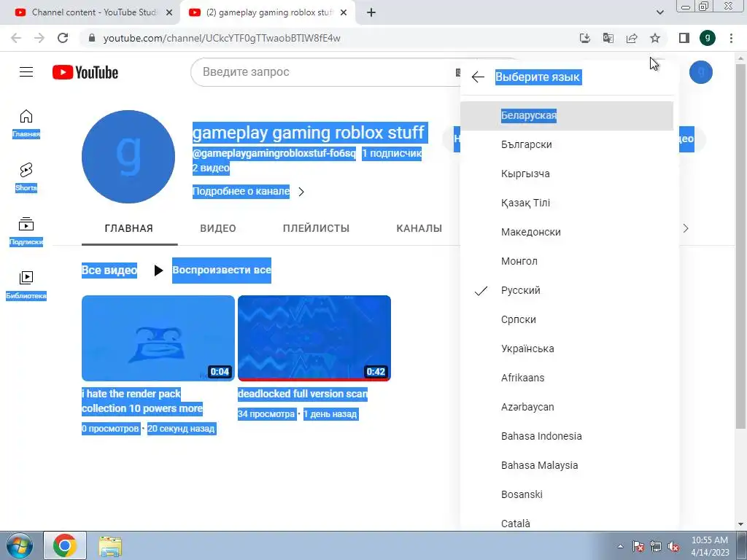Image resolution: width=747 pixels, height=560 pixels.
Task: Select Bosanski language
Action: pyautogui.click(x=566, y=494)
